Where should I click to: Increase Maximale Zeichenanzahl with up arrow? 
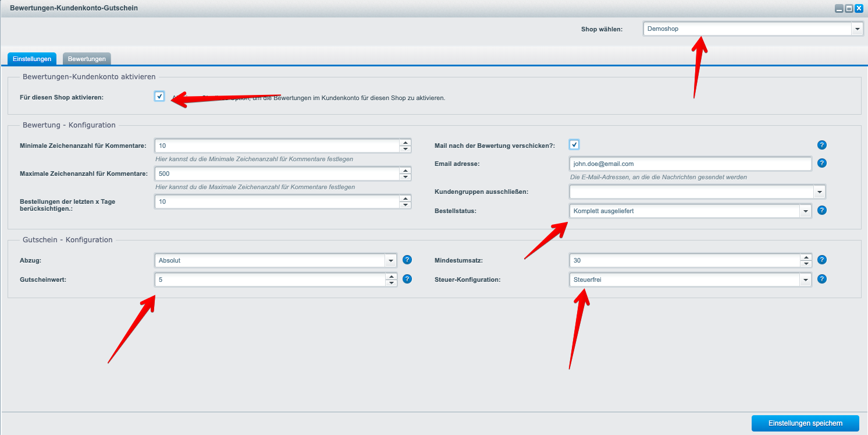405,170
